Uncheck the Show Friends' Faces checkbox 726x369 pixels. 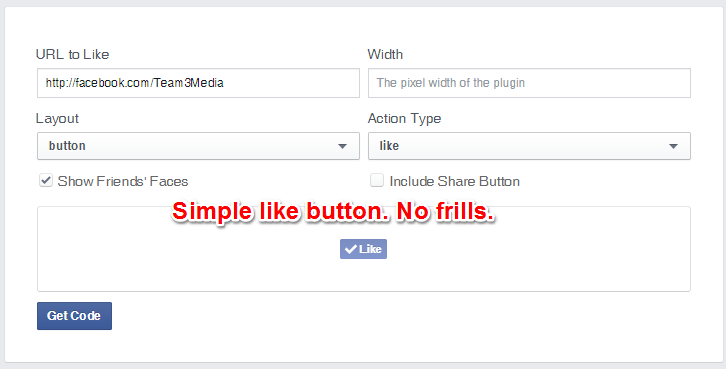[45, 180]
